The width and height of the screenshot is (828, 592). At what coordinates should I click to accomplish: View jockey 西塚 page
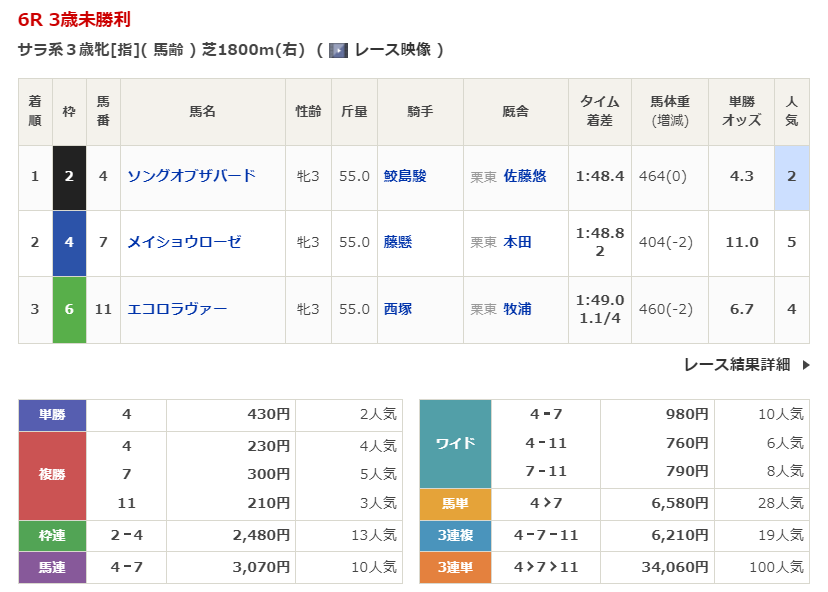(x=397, y=309)
